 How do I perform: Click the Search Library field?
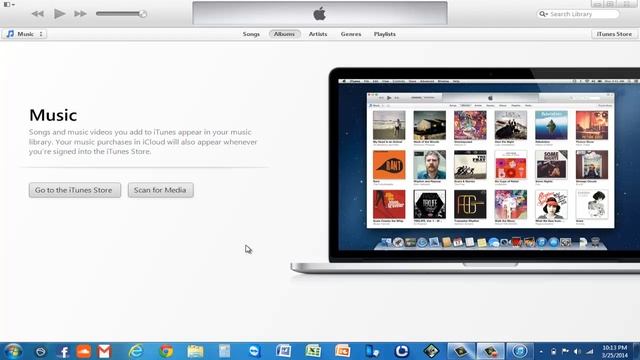578,14
